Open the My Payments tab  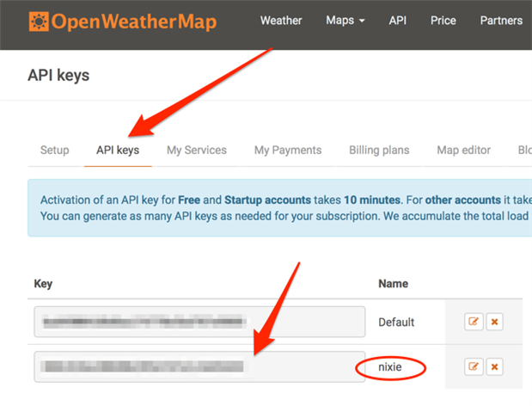tap(288, 150)
